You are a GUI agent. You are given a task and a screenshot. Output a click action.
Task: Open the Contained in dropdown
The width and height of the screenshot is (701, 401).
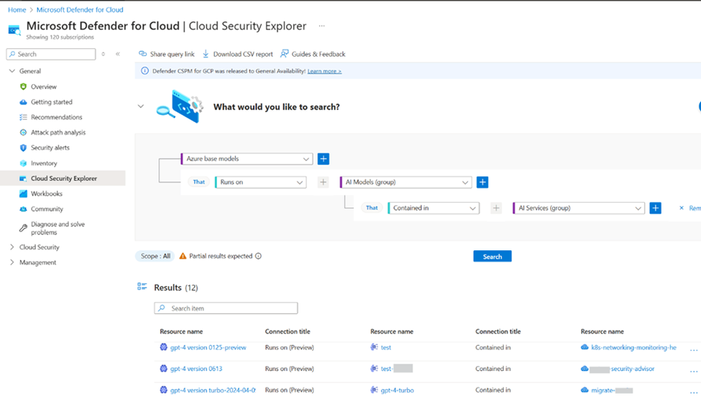[434, 208]
